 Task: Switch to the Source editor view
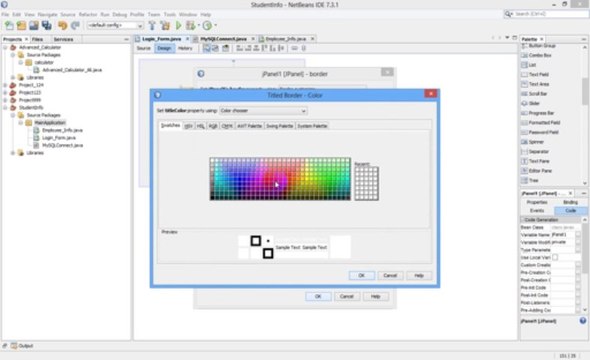[143, 48]
